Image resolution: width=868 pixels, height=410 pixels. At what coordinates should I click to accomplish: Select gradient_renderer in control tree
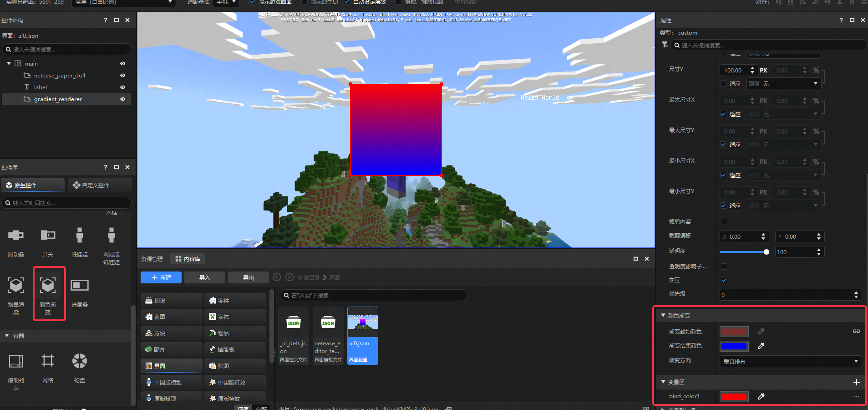pyautogui.click(x=66, y=99)
